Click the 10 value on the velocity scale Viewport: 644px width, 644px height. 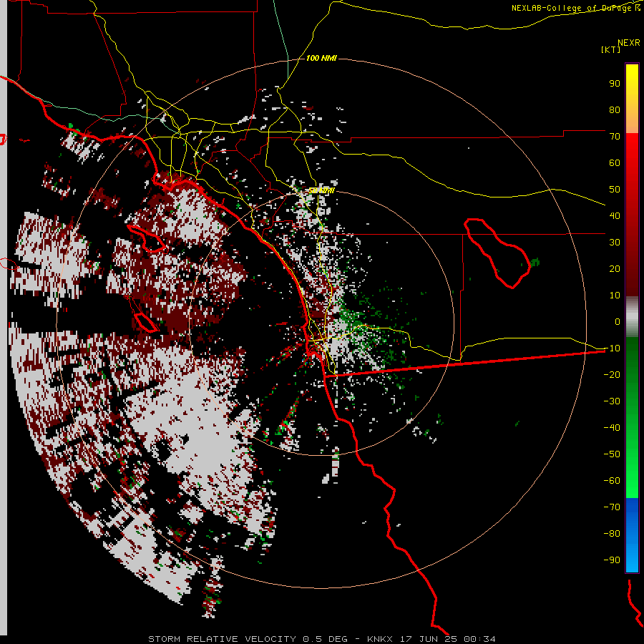coord(615,296)
